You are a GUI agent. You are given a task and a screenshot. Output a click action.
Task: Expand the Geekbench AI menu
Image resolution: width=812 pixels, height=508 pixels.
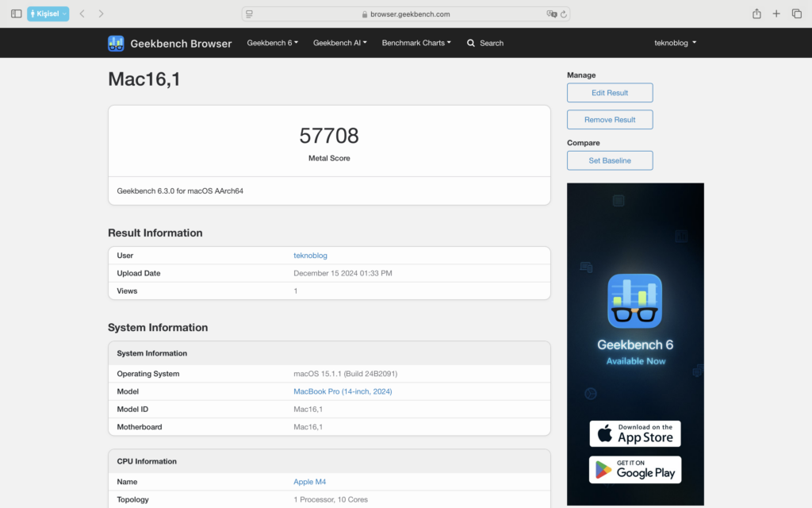(x=340, y=43)
